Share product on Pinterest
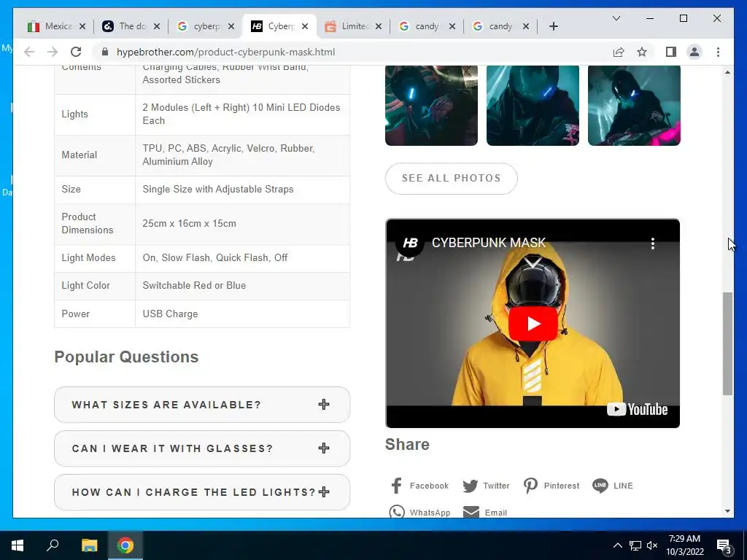Screen dimensions: 747x560 [x=551, y=485]
